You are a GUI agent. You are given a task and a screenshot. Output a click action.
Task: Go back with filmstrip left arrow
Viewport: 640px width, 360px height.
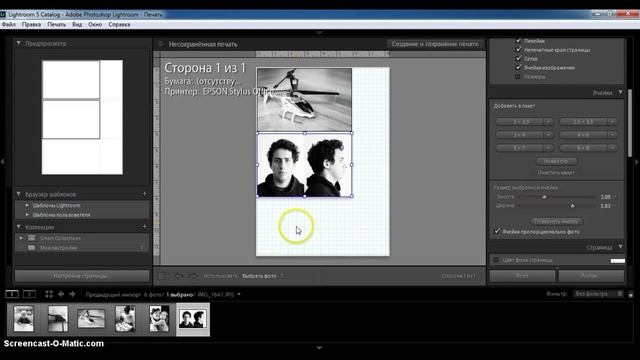(x=61, y=294)
